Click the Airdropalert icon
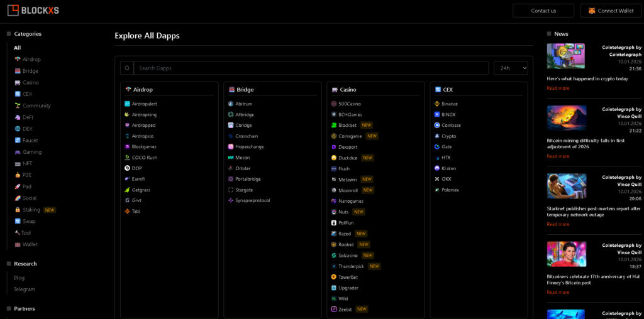 point(128,104)
